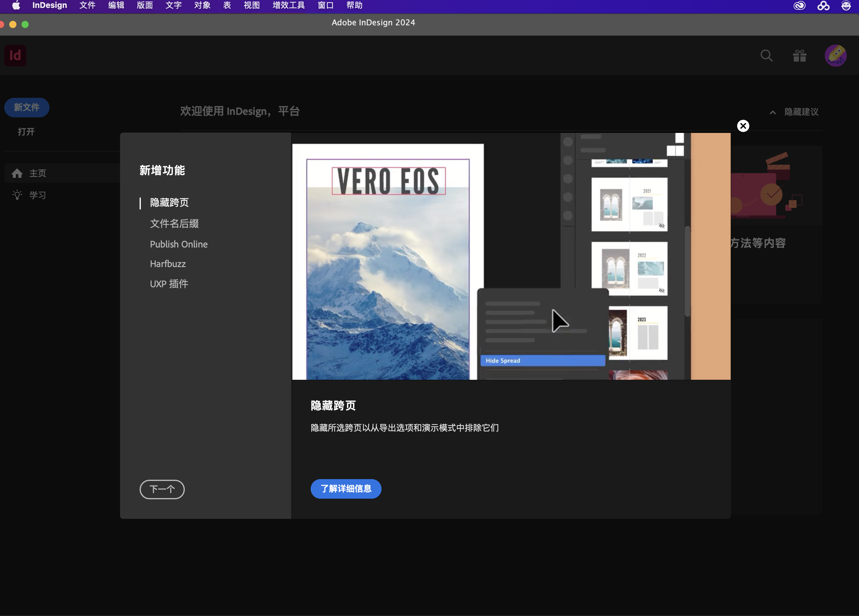Select the UXP 插件 feature item
The width and height of the screenshot is (859, 616).
[x=169, y=284]
